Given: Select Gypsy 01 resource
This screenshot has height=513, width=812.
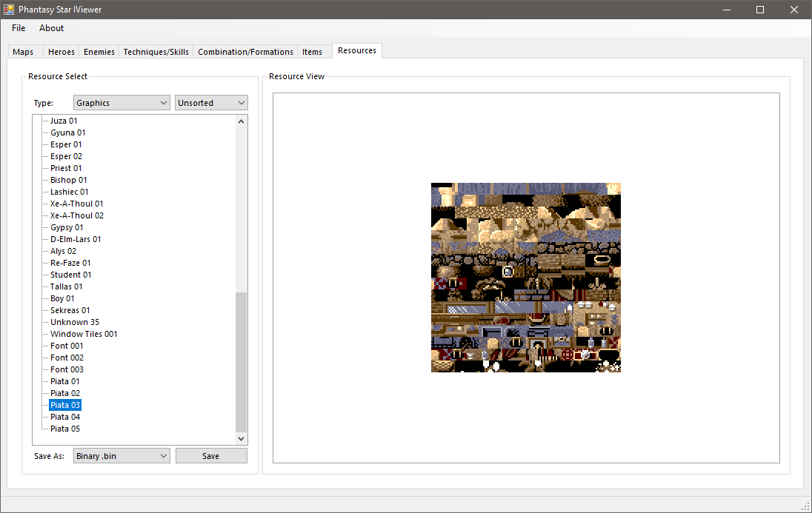Looking at the screenshot, I should [x=66, y=228].
